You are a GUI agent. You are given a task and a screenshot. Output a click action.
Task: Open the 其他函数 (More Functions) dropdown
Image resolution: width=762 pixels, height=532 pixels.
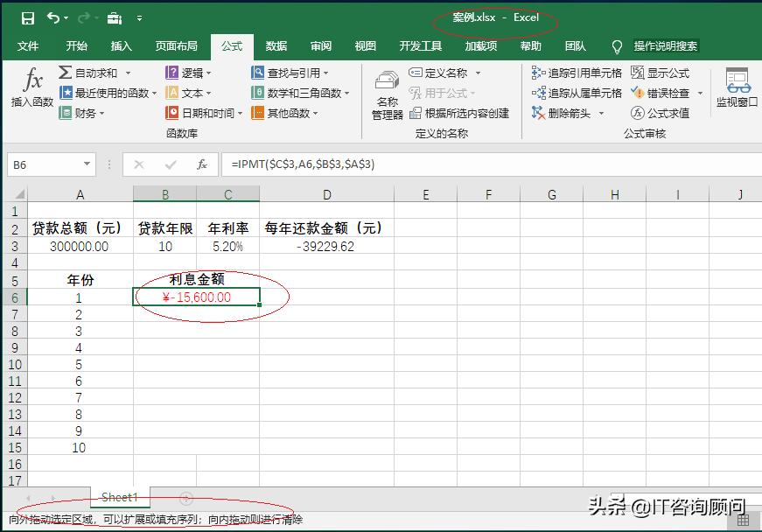click(x=290, y=112)
